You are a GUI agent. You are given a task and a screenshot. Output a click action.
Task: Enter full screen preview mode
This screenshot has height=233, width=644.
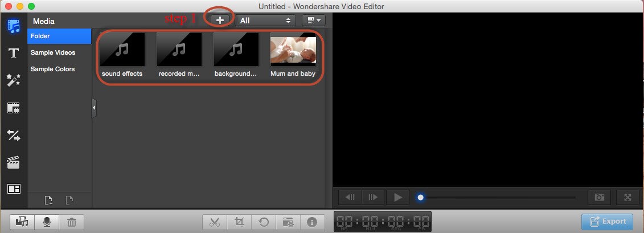coord(627,197)
